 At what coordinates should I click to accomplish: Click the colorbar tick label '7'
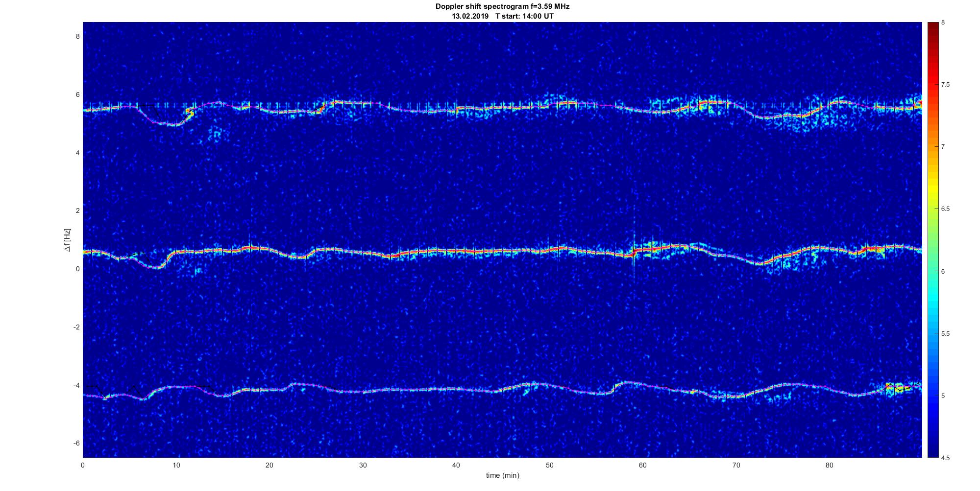pyautogui.click(x=943, y=147)
